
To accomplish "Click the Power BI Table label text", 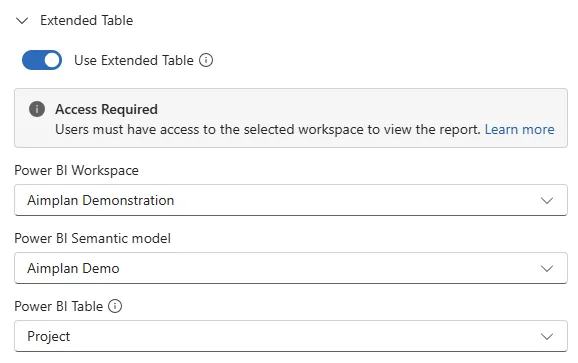I will (59, 306).
